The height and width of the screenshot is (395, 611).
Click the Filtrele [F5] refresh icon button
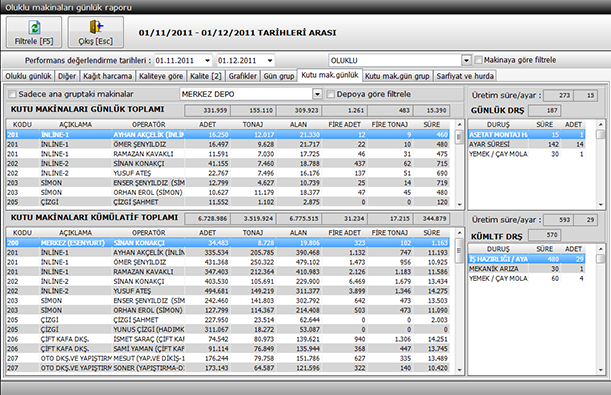(34, 32)
